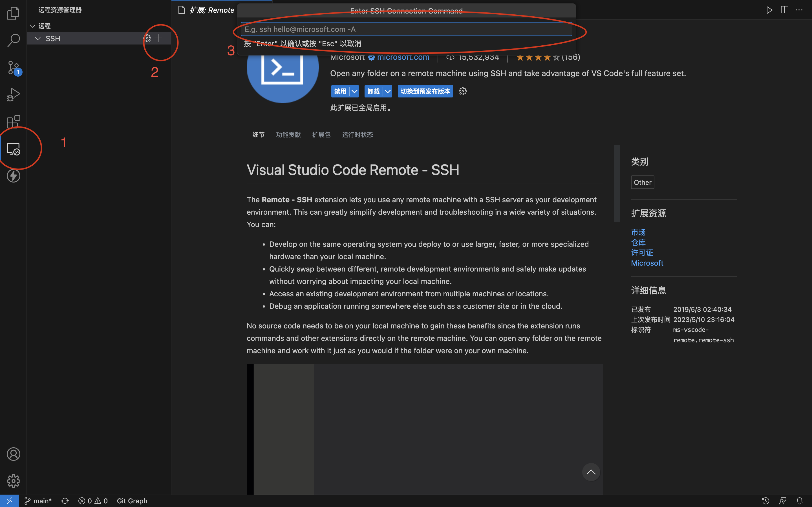Screen dimensions: 812x507
Task: Open SSH config gear icon in SSH row
Action: coord(147,38)
